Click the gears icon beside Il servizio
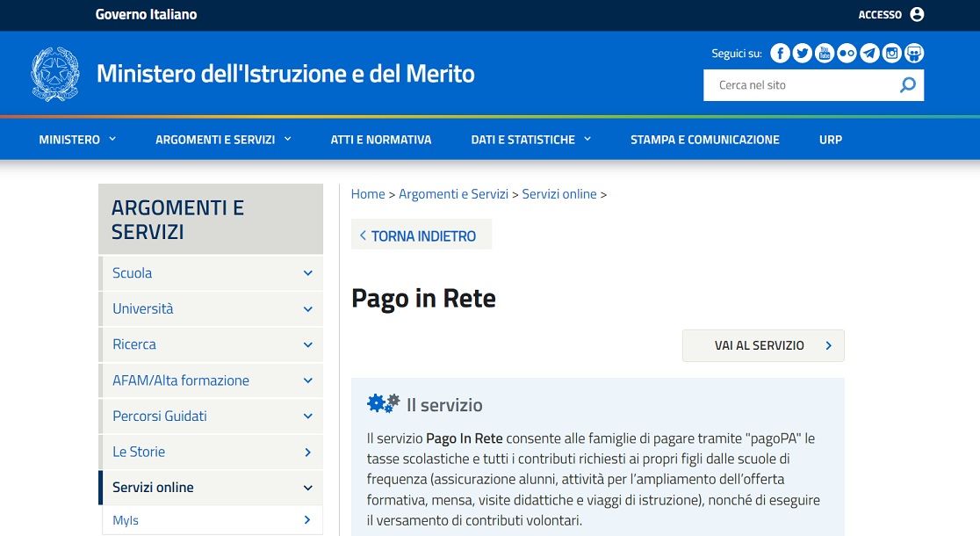The width and height of the screenshot is (980, 536). tap(383, 403)
